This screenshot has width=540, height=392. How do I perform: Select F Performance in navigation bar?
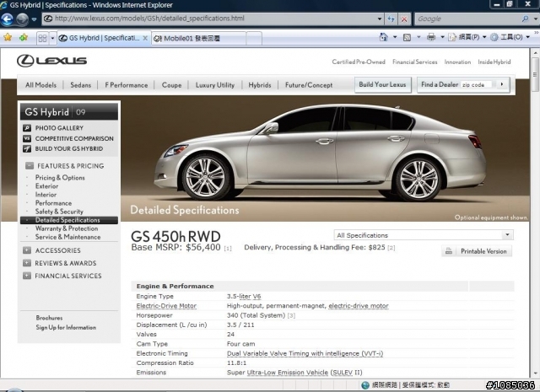click(127, 85)
